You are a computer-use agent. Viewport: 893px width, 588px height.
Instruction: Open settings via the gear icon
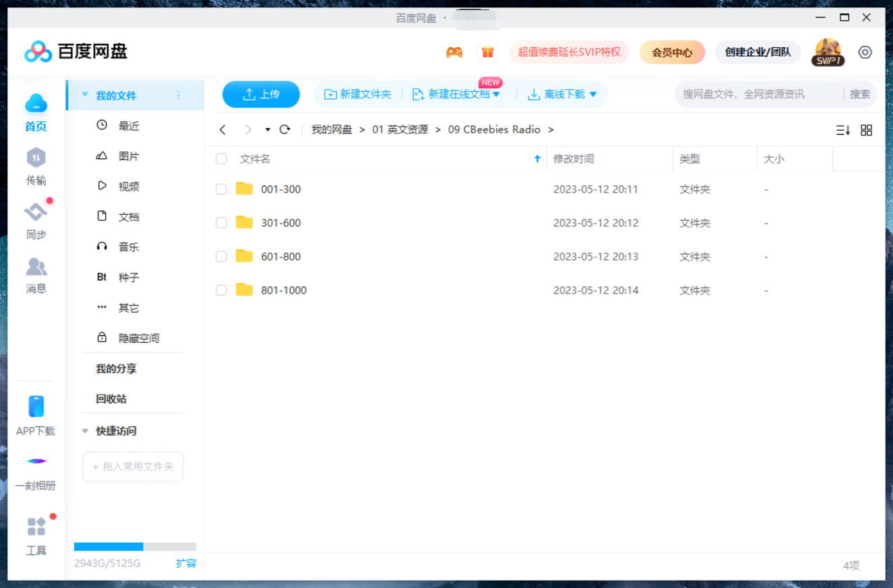(865, 52)
